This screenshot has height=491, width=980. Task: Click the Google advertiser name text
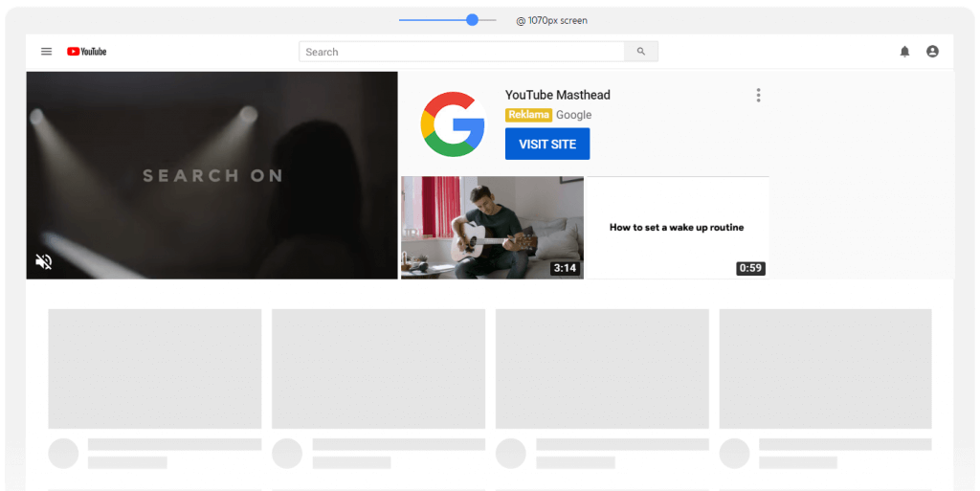coord(574,115)
